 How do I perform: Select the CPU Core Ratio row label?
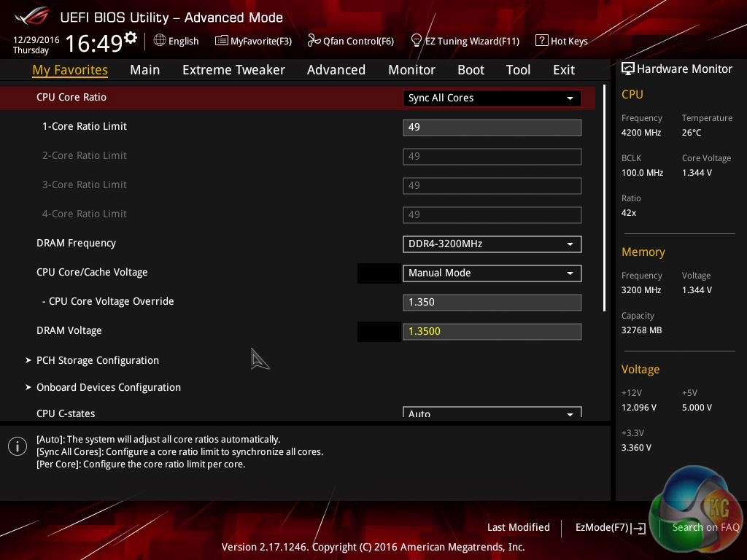tap(71, 97)
